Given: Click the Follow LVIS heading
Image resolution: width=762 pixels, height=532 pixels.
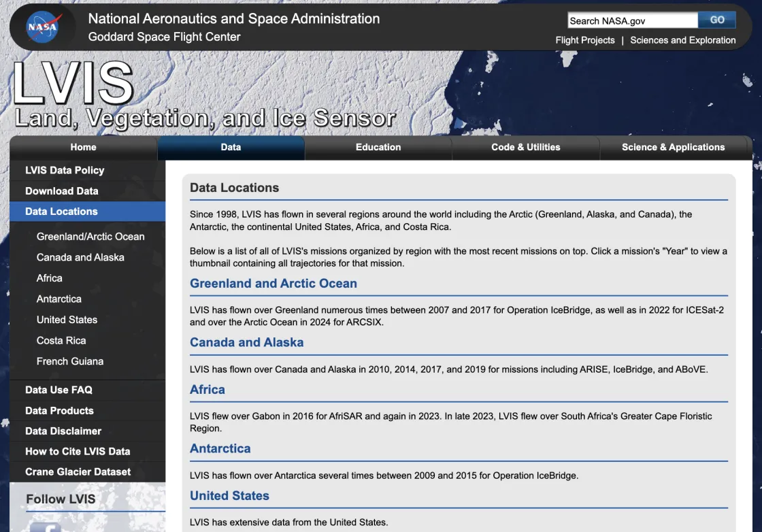Looking at the screenshot, I should (x=61, y=499).
